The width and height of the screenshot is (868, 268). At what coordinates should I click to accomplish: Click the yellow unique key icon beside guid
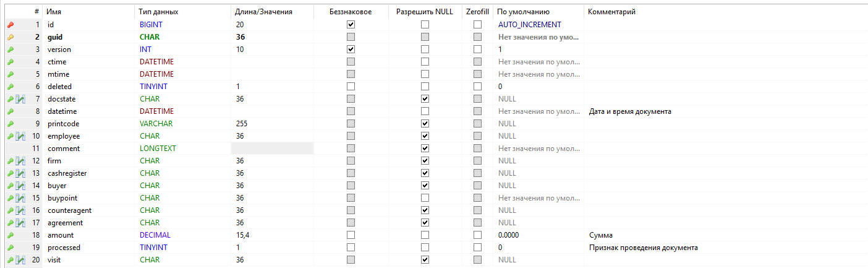[10, 37]
